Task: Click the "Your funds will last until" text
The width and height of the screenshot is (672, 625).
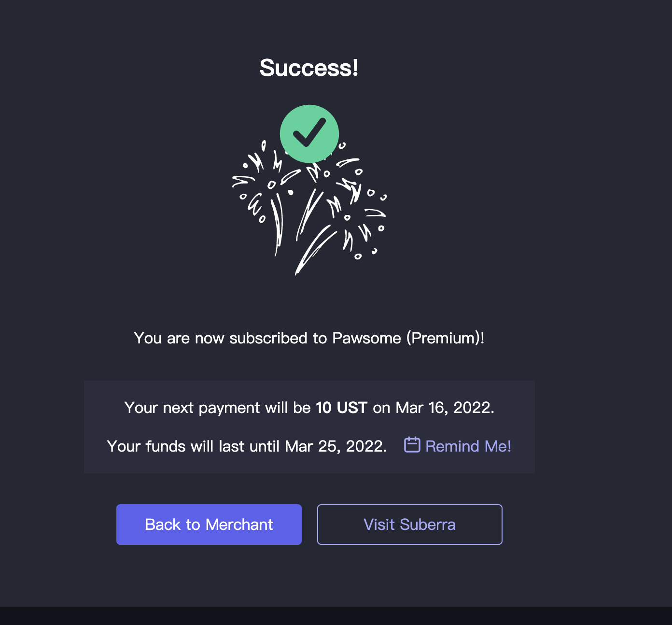Action: (193, 446)
